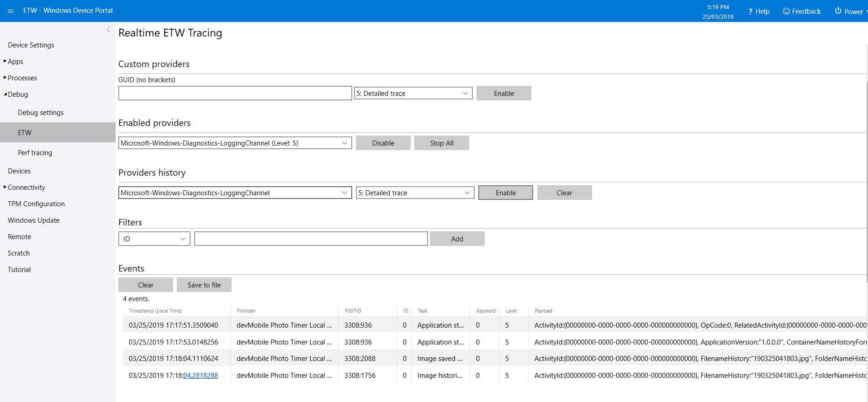Screen dimensions: 868x402
Task: Collapse the Debug section
Action: point(5,94)
